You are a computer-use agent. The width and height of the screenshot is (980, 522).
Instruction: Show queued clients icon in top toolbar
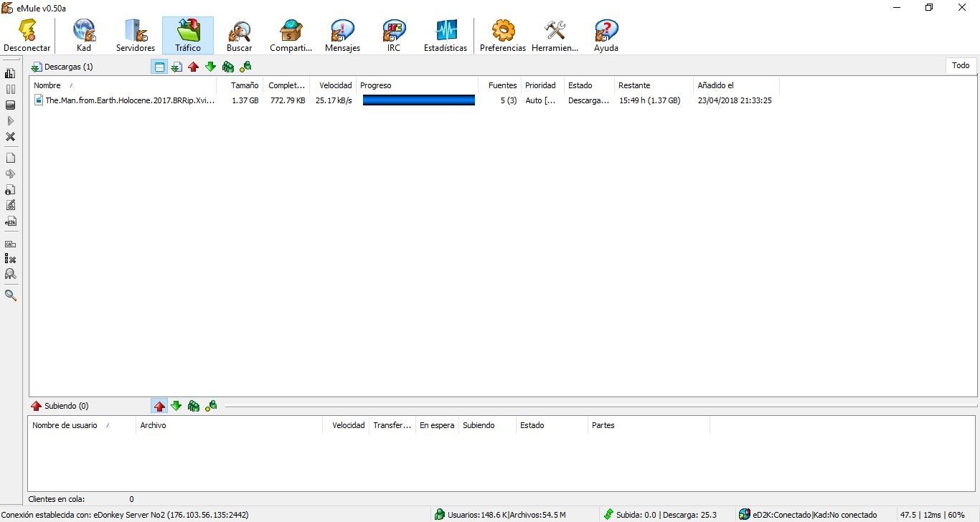tap(228, 67)
